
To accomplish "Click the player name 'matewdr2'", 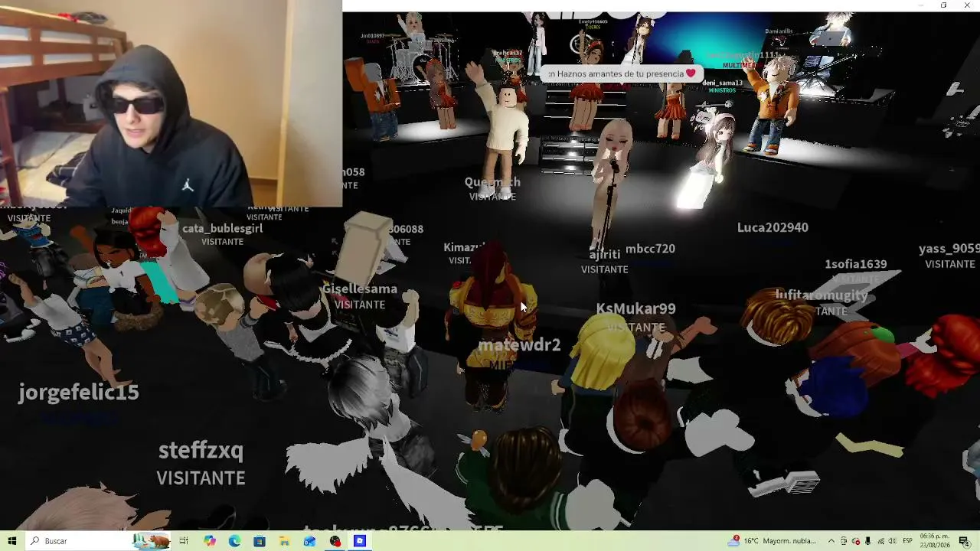I will point(519,345).
